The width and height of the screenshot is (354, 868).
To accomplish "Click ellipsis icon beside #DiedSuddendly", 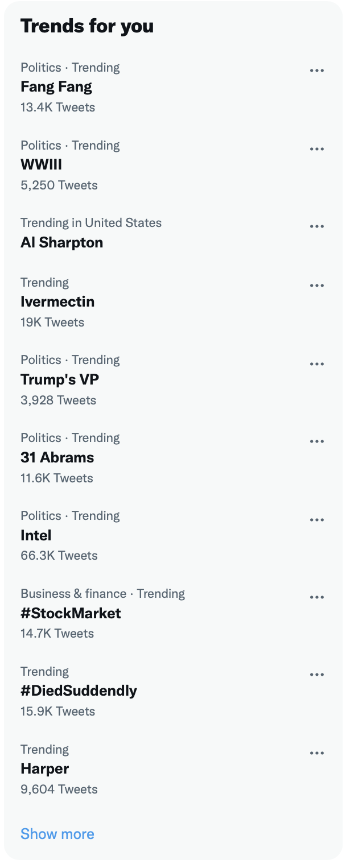I will point(316,675).
